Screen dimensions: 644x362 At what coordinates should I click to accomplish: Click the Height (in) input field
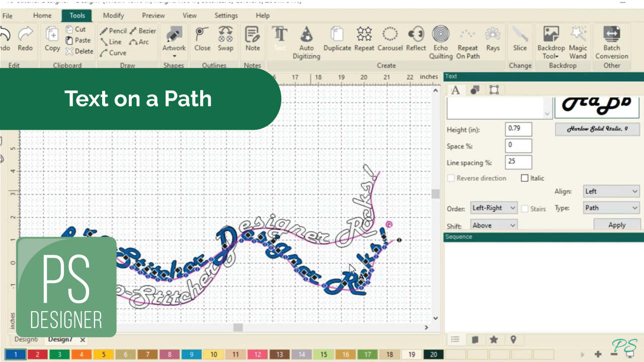(518, 129)
